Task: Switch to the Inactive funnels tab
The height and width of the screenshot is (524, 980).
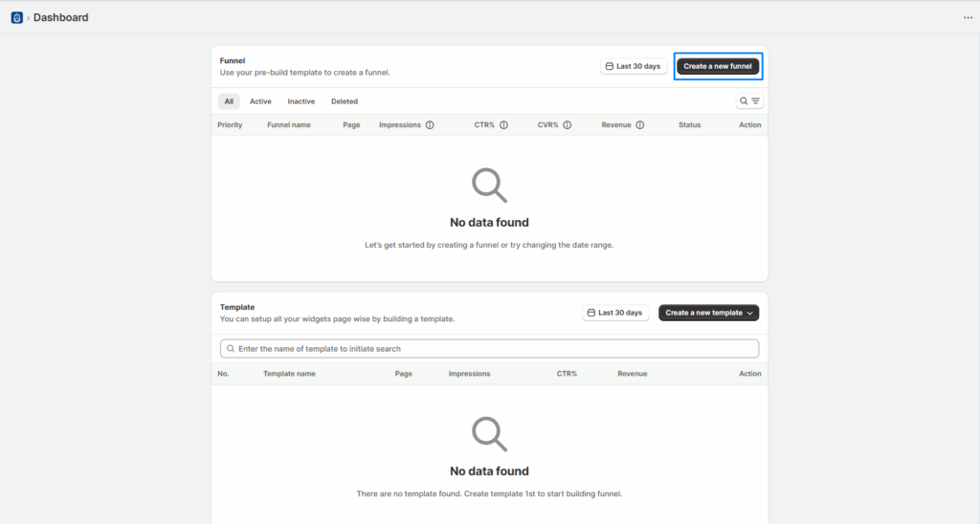Action: pyautogui.click(x=301, y=101)
